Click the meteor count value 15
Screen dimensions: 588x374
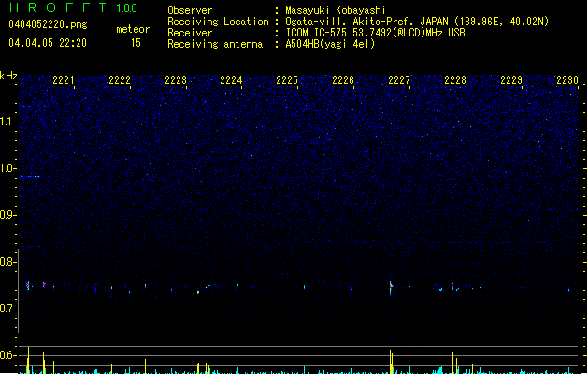(136, 43)
